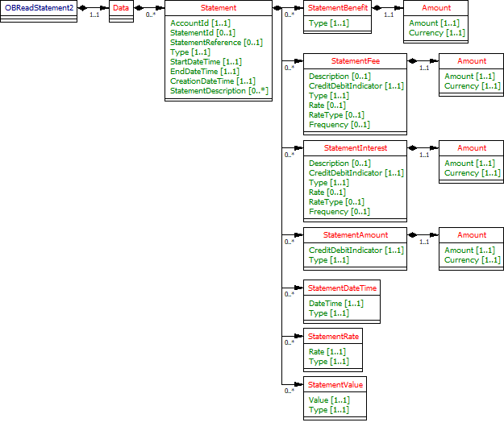Click the Amount header beside StatementFee
Viewport: 504px width, 439px height.
point(472,61)
